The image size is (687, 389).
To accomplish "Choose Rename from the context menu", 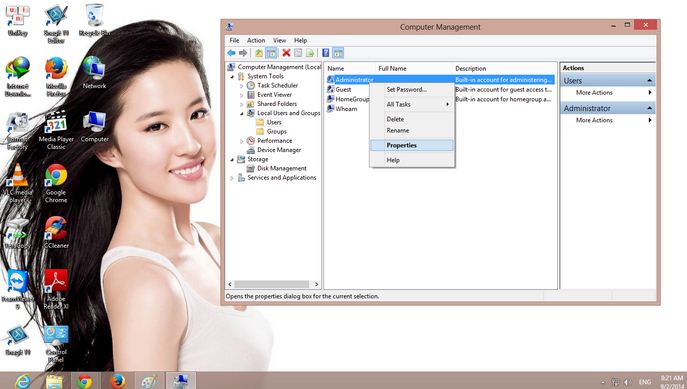I will pos(412,131).
